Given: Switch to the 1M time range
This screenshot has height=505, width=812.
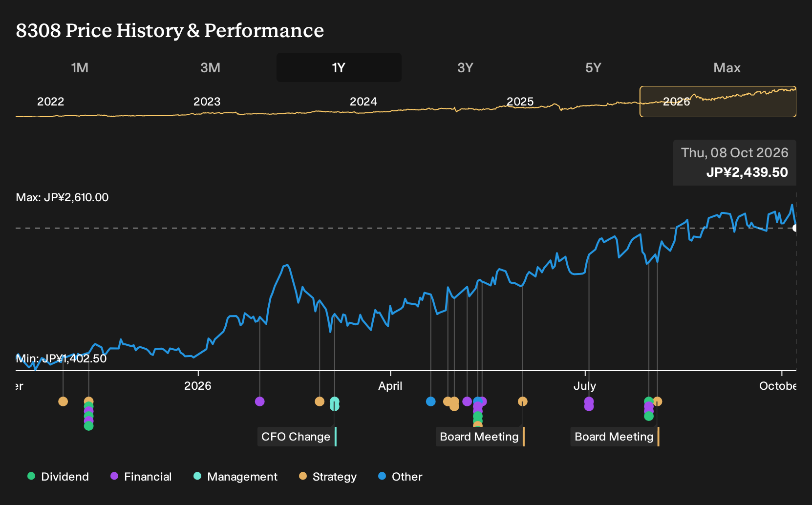Looking at the screenshot, I should pos(80,67).
